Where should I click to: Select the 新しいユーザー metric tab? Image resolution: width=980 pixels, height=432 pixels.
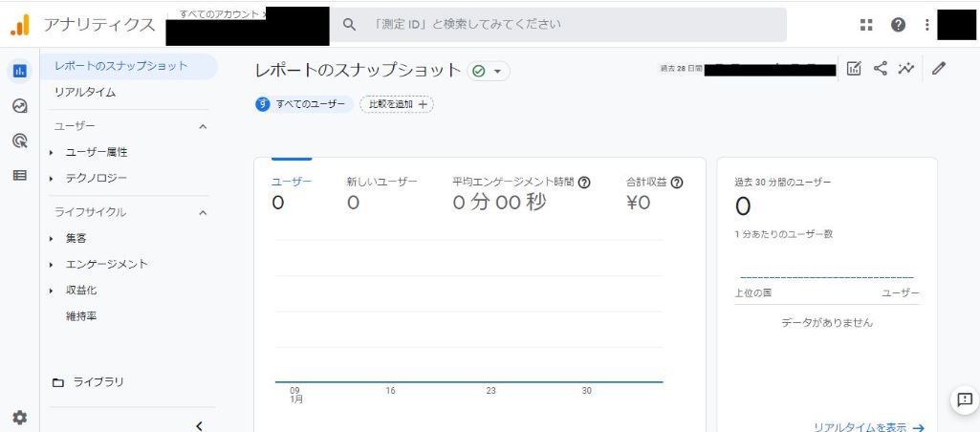(381, 194)
